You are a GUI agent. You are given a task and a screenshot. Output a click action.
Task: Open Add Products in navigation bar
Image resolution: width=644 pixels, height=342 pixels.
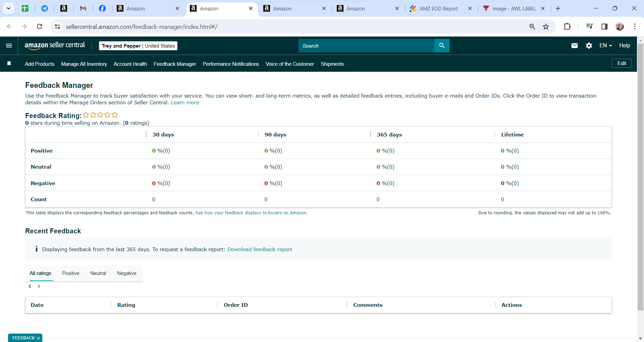click(40, 64)
